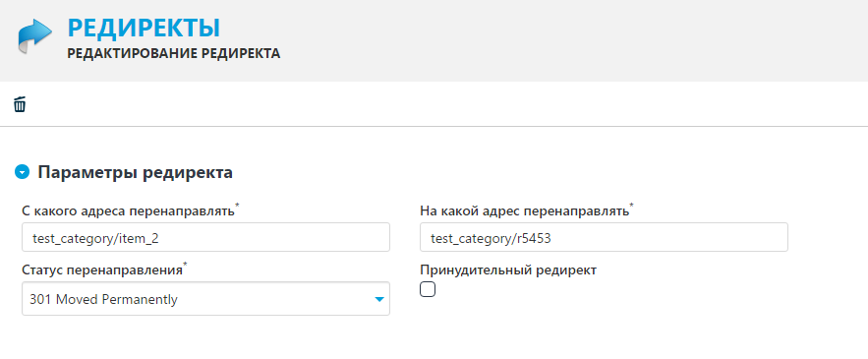
Task: Click the blue arrow of the status combo box
Action: pyautogui.click(x=379, y=300)
